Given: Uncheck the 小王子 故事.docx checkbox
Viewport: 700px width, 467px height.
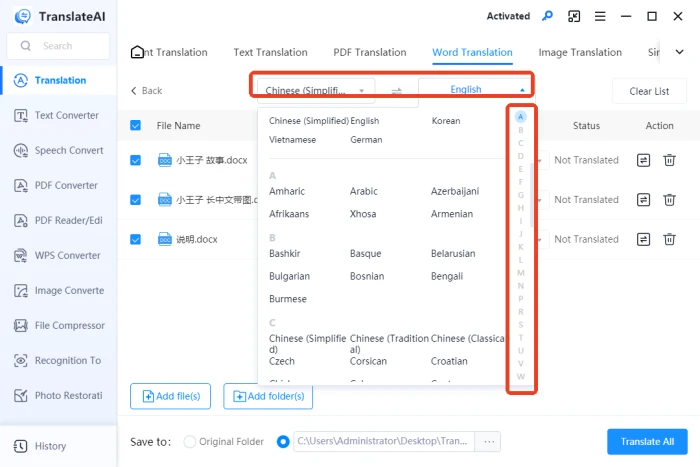Looking at the screenshot, I should (135, 160).
